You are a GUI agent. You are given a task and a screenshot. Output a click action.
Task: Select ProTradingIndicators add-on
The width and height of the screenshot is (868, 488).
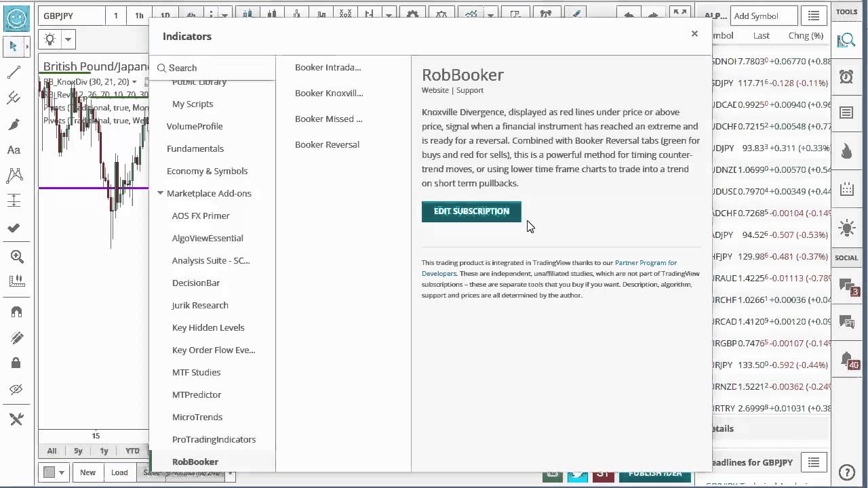tap(214, 439)
